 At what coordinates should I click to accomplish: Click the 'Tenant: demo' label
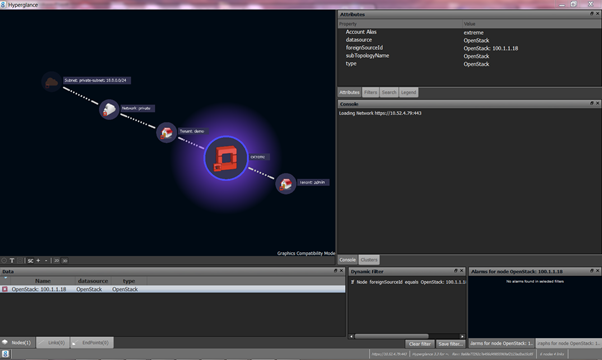pyautogui.click(x=193, y=131)
